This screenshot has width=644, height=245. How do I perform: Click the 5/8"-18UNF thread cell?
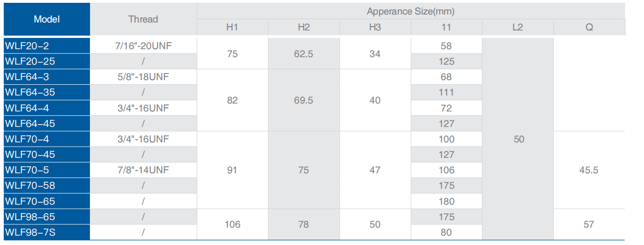[x=143, y=77]
